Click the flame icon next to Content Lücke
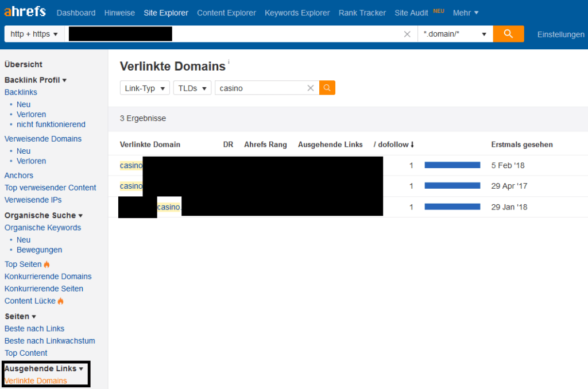The width and height of the screenshot is (588, 389). pos(60,301)
